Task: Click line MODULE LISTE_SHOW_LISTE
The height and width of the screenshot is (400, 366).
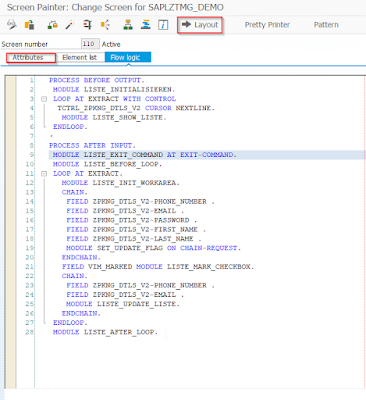Action: click(114, 118)
